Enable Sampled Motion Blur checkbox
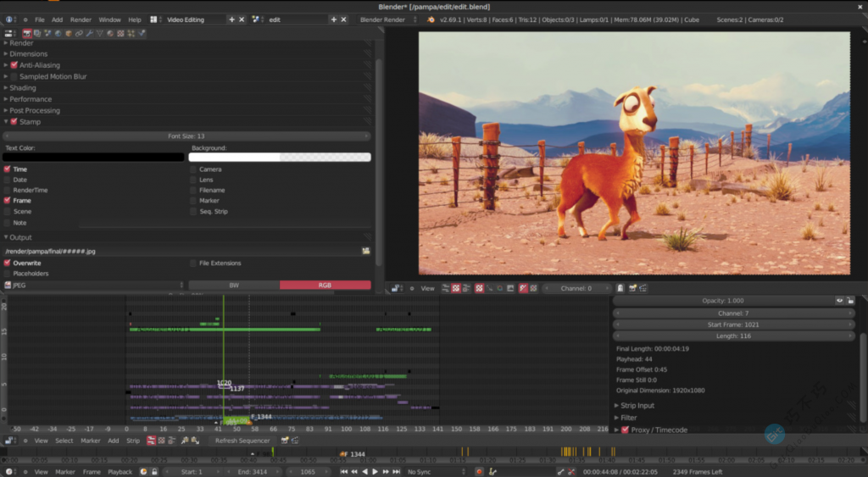Image resolution: width=868 pixels, height=477 pixels. tap(14, 76)
